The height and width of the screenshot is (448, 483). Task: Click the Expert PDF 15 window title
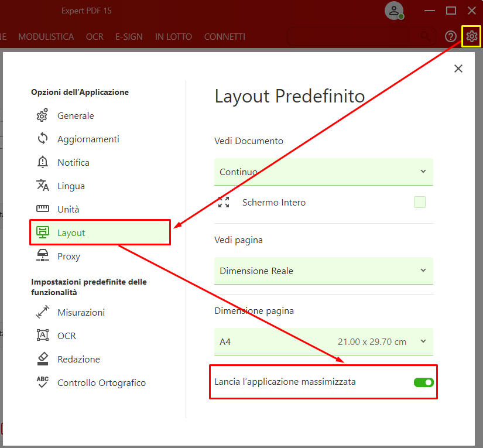(87, 11)
